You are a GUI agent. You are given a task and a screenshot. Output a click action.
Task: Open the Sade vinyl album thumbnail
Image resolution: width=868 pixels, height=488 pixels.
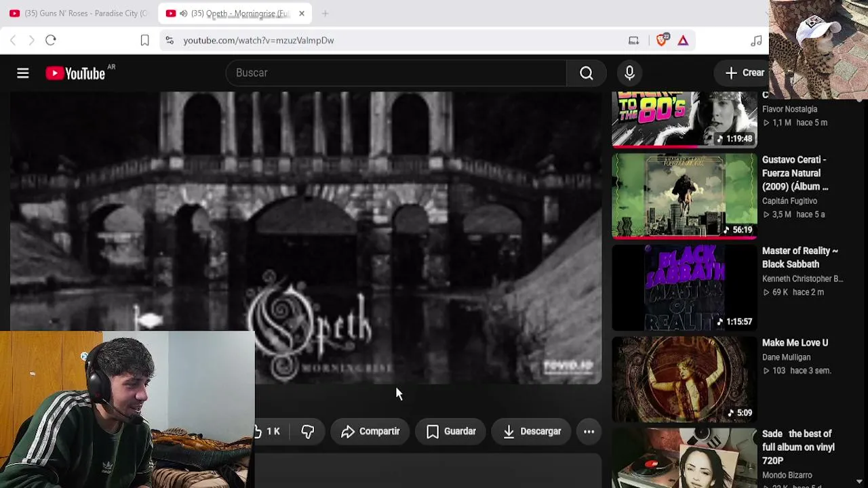click(684, 457)
